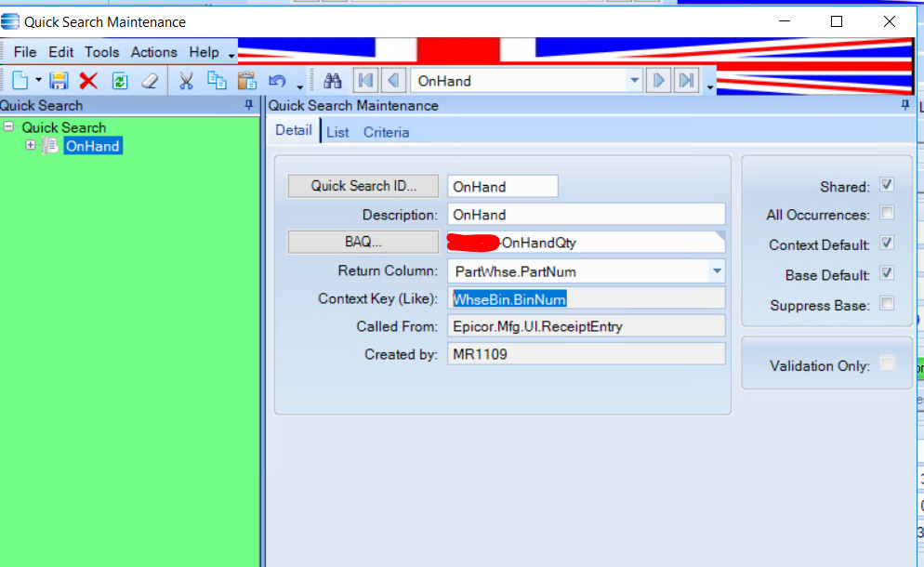This screenshot has width=924, height=567.
Task: Minimize the Quick Search Maintenance window
Action: (785, 21)
